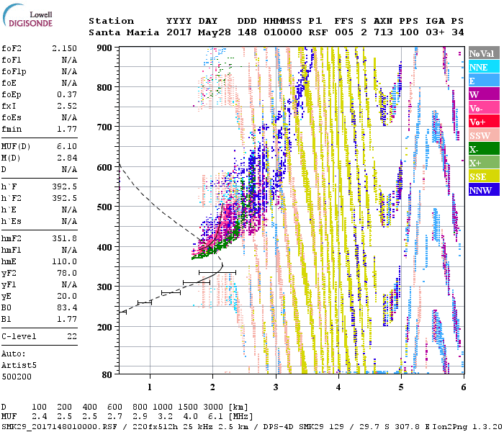Click the yF2 value 78.0
This screenshot has height=432, width=504.
(x=67, y=273)
